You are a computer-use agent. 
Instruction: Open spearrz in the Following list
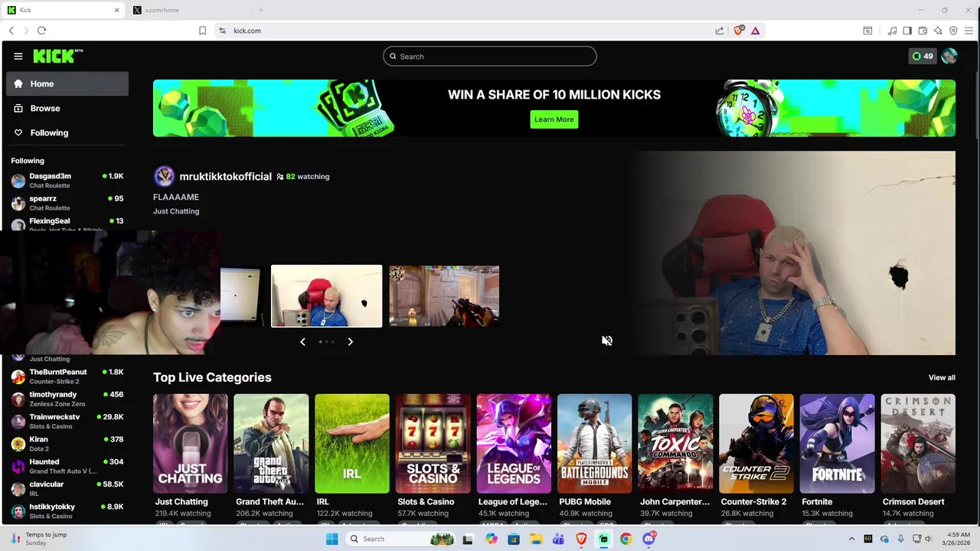tap(67, 203)
